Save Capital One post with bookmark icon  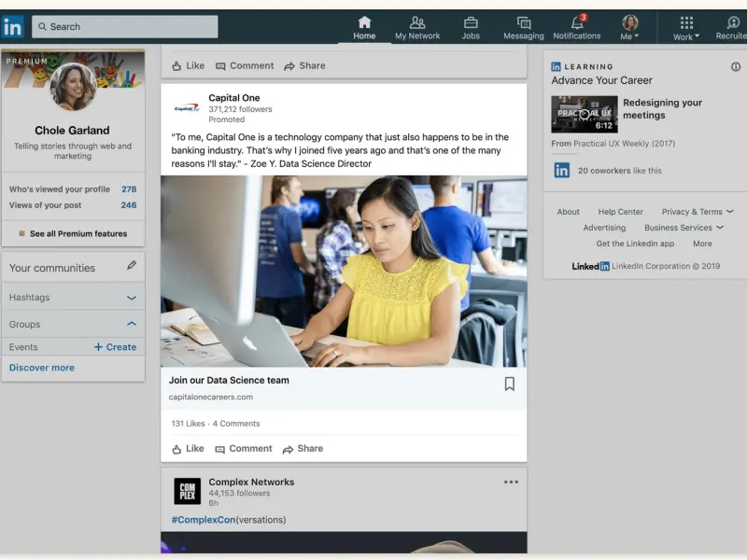pos(509,384)
